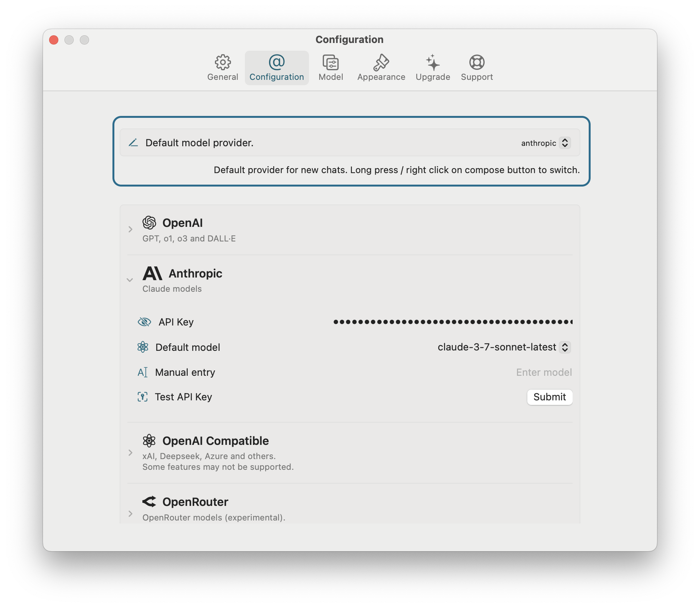Click the key icon beside Test API Key
Screen dimensions: 700x608
coord(142,397)
